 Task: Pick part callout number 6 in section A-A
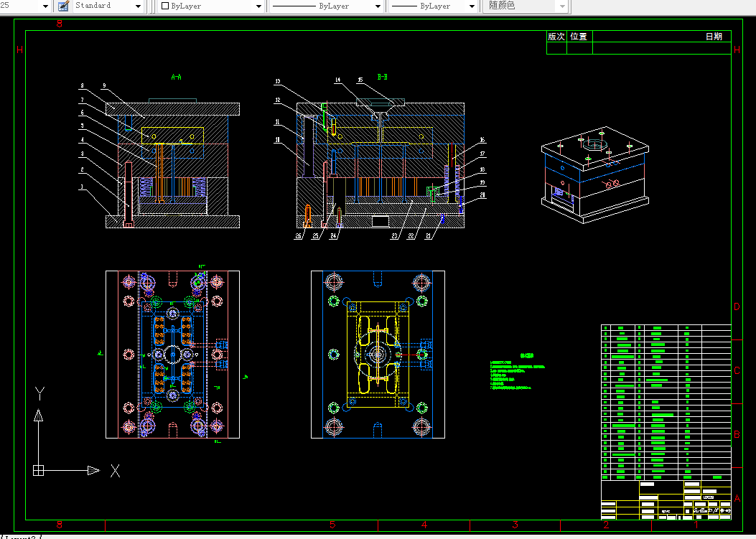(x=82, y=113)
